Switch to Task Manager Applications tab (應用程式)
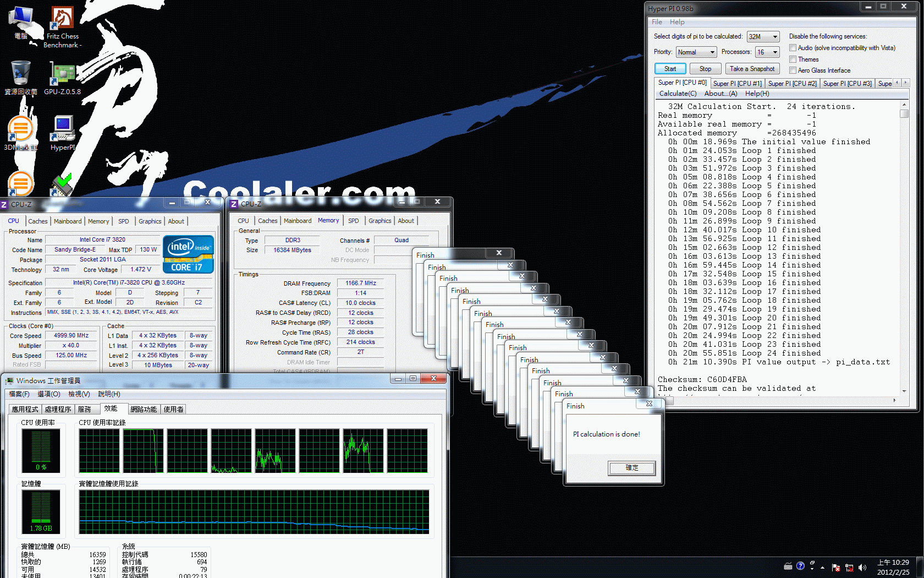924x578 pixels. coord(25,409)
